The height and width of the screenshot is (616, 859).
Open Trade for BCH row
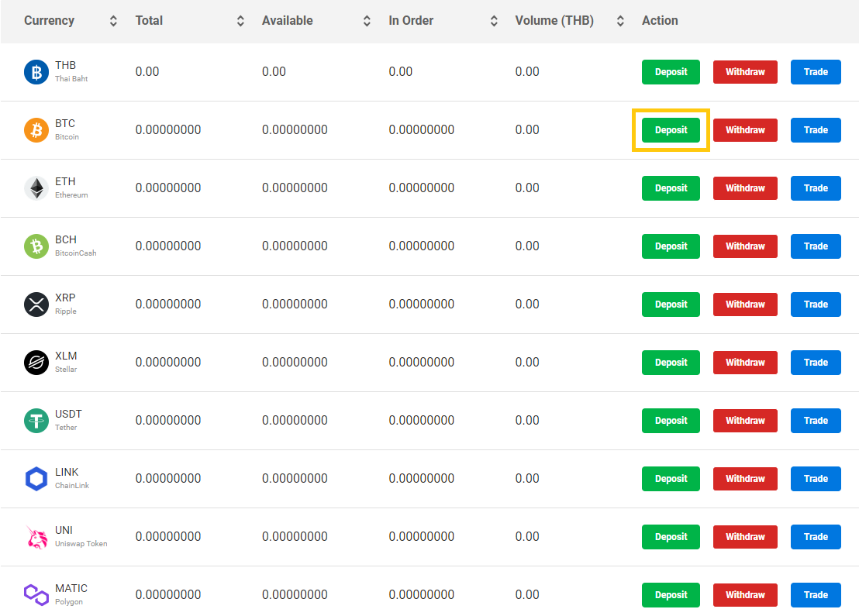click(816, 246)
